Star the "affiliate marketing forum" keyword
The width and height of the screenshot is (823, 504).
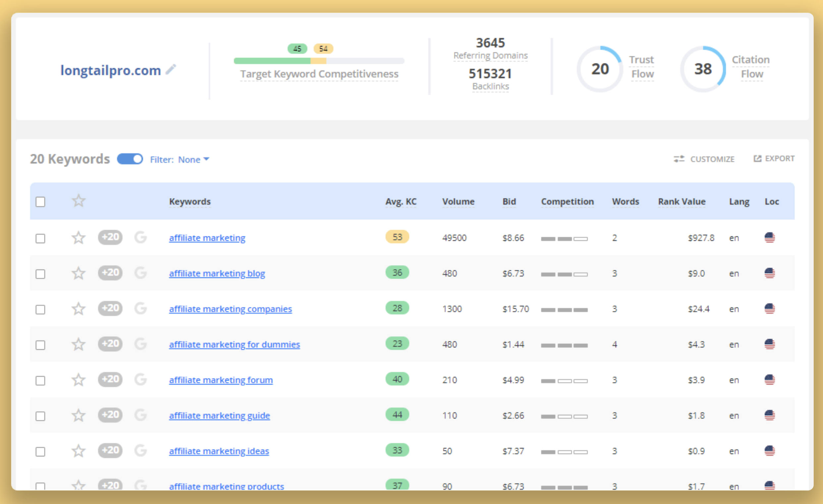tap(78, 379)
